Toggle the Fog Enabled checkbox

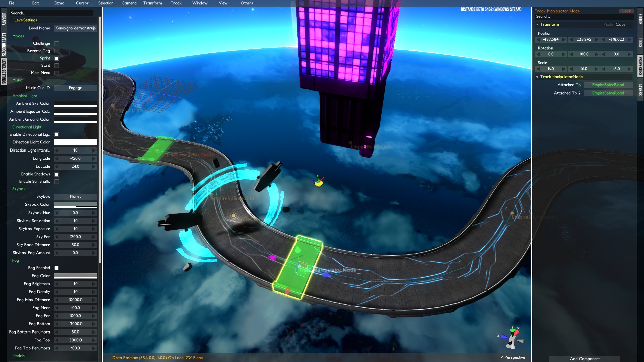[57, 268]
